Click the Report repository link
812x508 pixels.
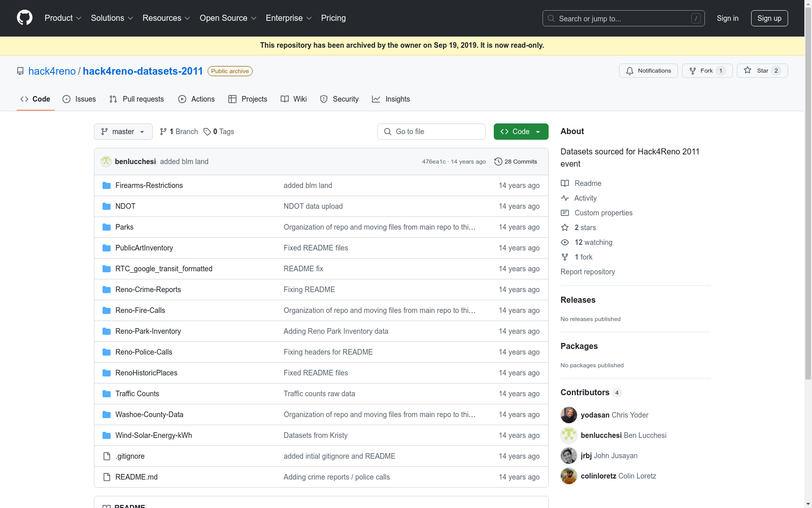(x=588, y=272)
